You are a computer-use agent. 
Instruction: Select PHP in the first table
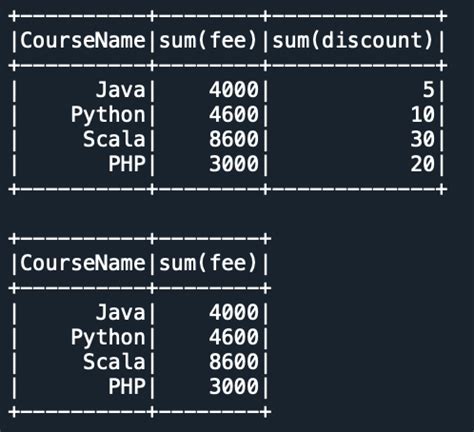point(127,163)
